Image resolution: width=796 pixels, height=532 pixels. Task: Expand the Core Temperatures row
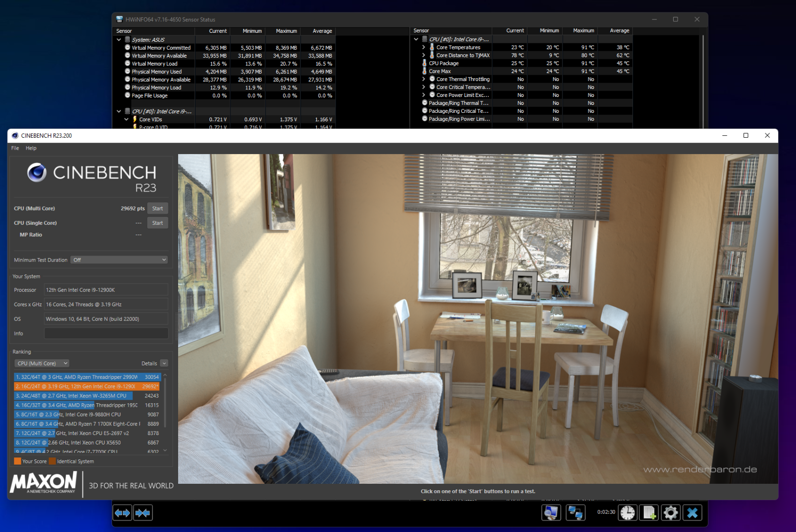(423, 47)
